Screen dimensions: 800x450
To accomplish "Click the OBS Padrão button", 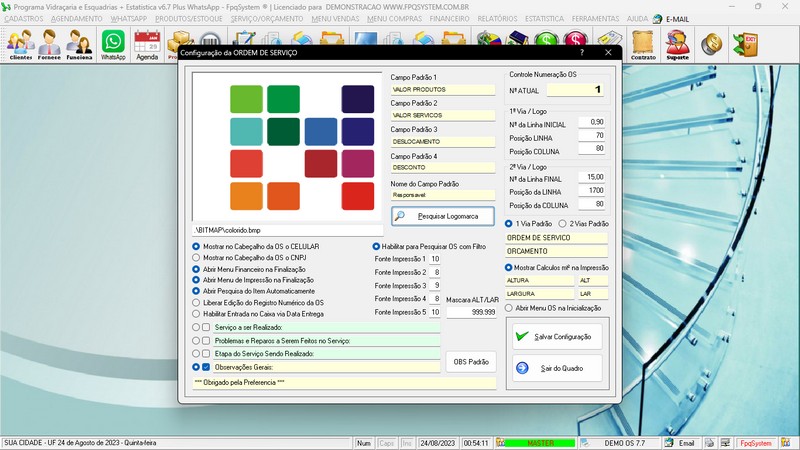I will 471,362.
